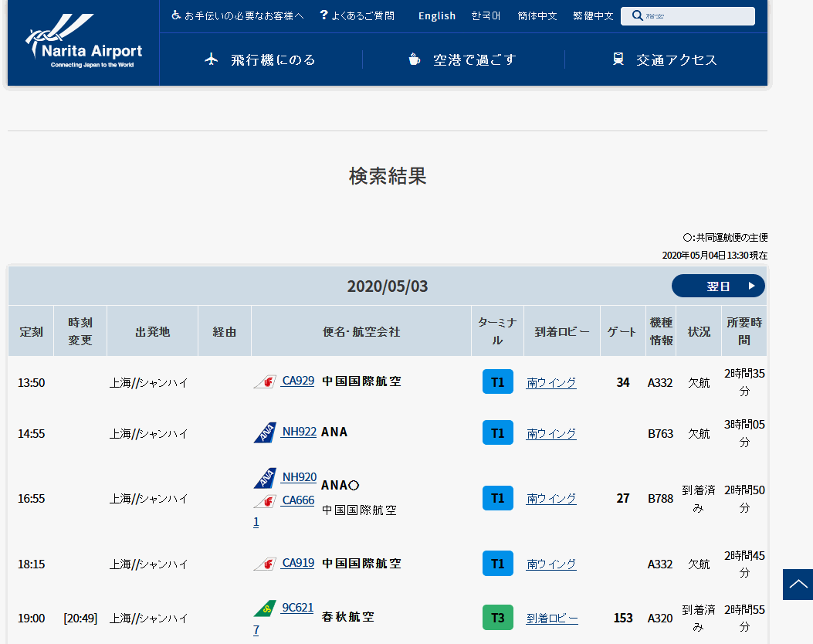Open 南ウイング link for flight NH920

pos(551,498)
